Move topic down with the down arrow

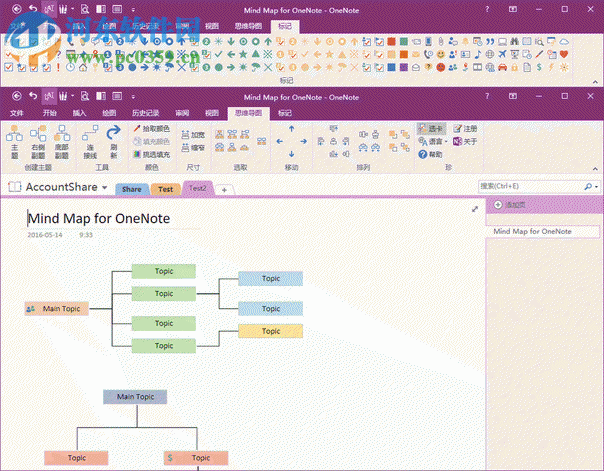click(x=292, y=154)
